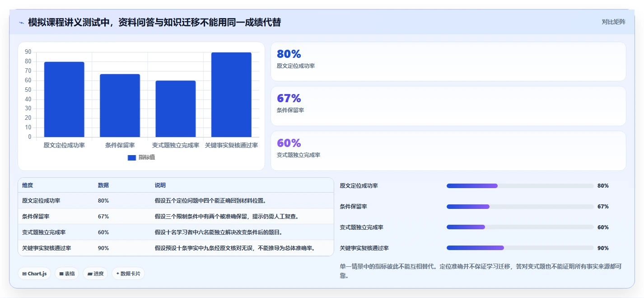Click the 80% label beside the progress bar
This screenshot has width=644, height=298.
click(603, 186)
